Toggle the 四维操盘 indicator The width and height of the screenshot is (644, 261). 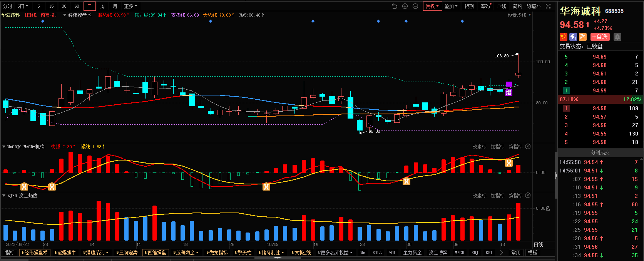coord(156,253)
